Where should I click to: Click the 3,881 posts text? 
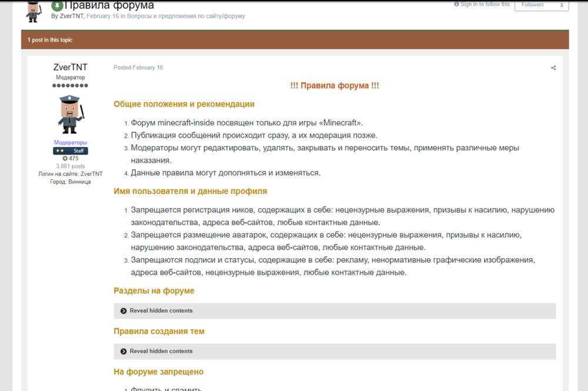[x=71, y=166]
